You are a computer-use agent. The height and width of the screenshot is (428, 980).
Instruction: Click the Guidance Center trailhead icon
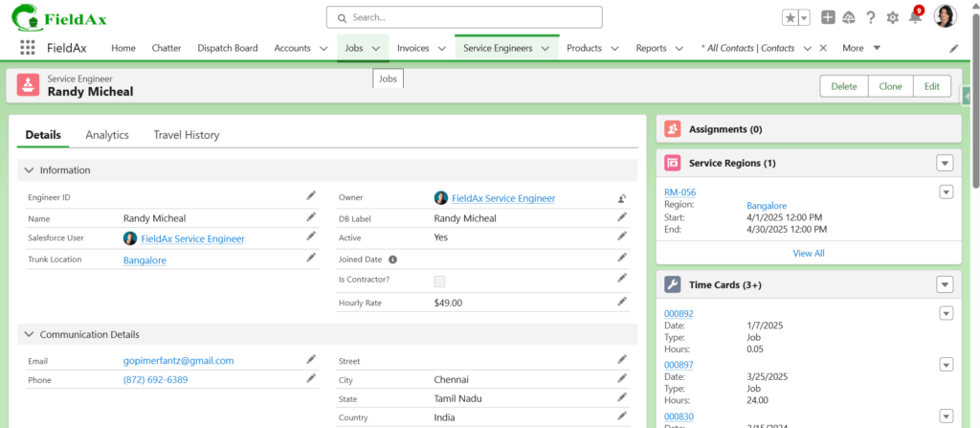(849, 17)
